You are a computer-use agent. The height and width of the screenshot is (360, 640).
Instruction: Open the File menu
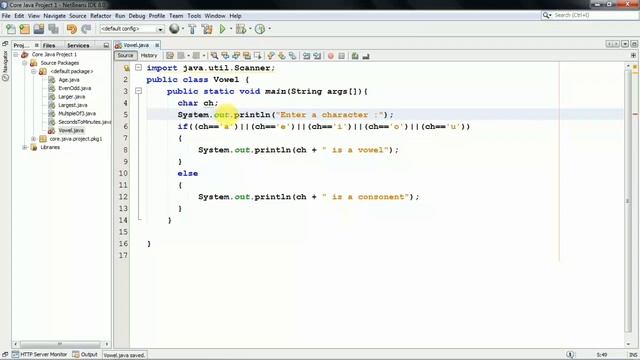[x=6, y=16]
